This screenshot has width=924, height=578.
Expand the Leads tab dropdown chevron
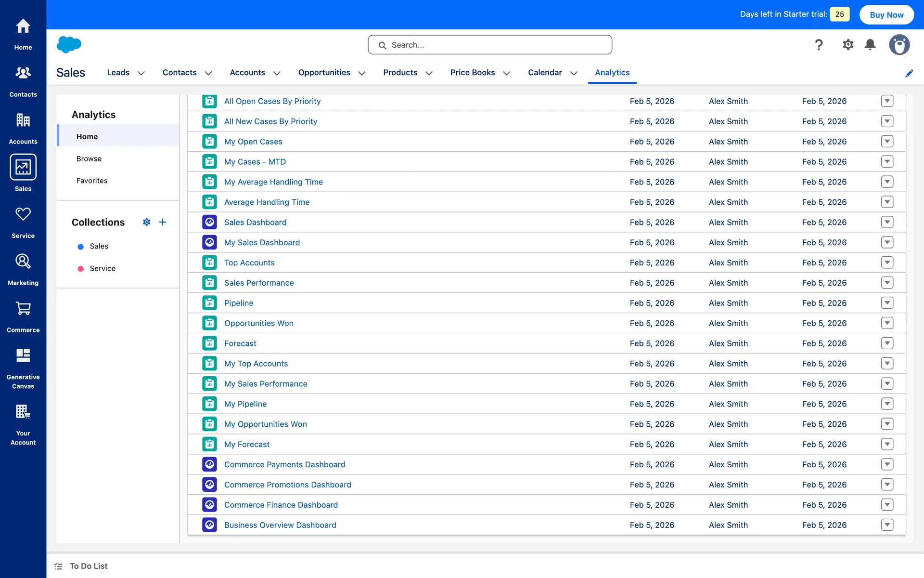tap(141, 73)
